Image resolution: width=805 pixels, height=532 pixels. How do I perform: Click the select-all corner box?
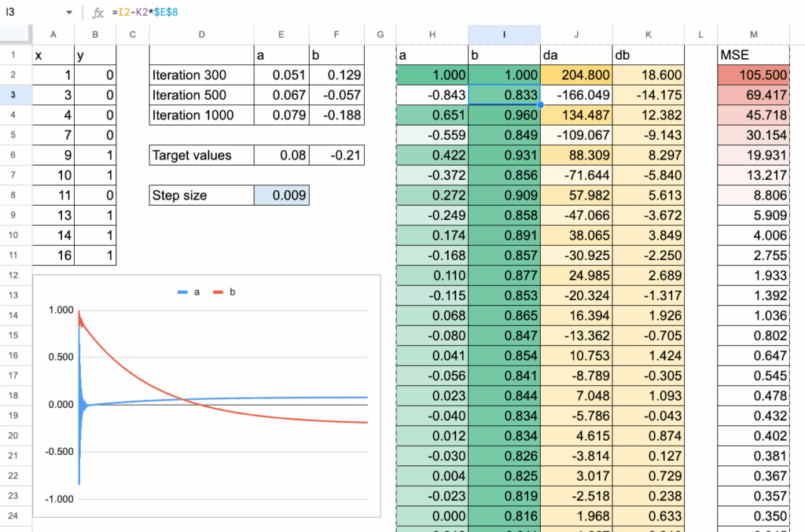point(16,35)
